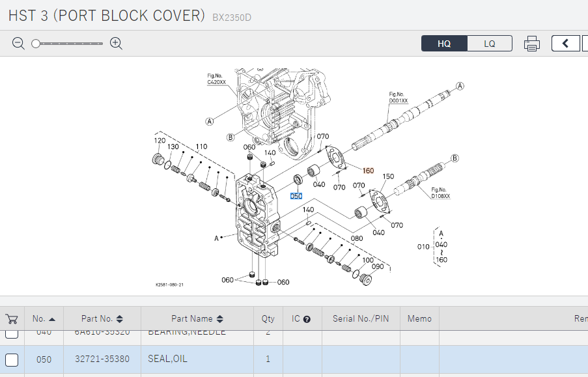Print the parts diagram

coord(532,44)
